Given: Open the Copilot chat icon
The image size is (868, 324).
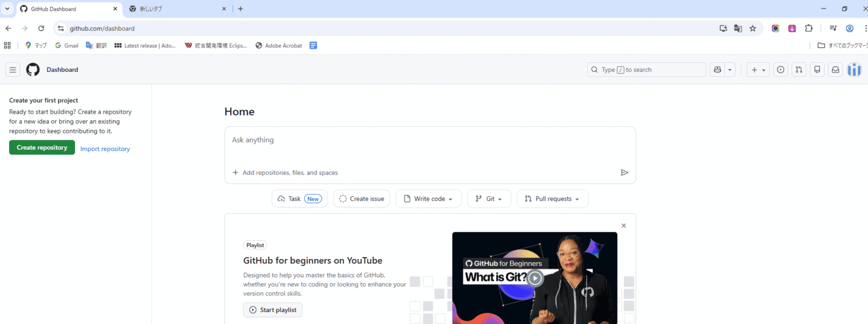Looking at the screenshot, I should pyautogui.click(x=718, y=70).
